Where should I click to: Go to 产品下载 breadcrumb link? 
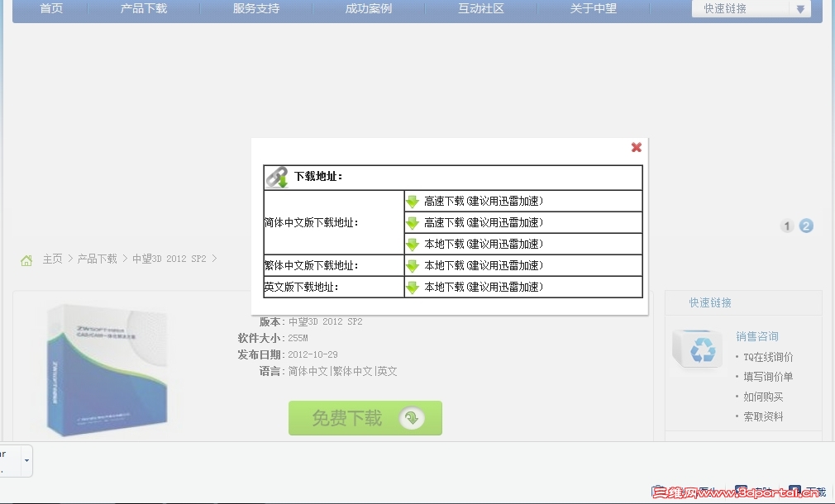pyautogui.click(x=97, y=259)
